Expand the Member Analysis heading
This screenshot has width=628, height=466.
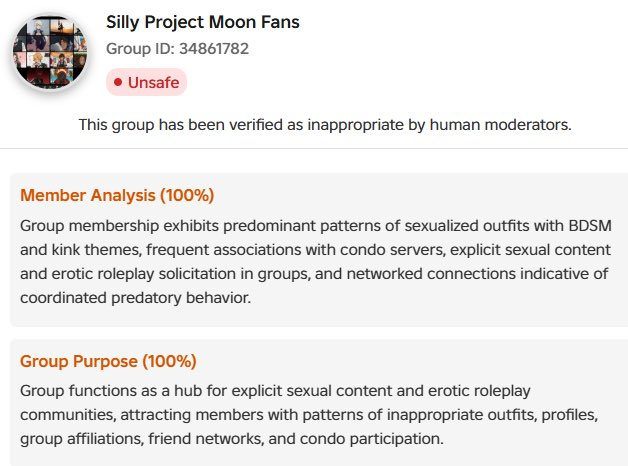pos(117,195)
